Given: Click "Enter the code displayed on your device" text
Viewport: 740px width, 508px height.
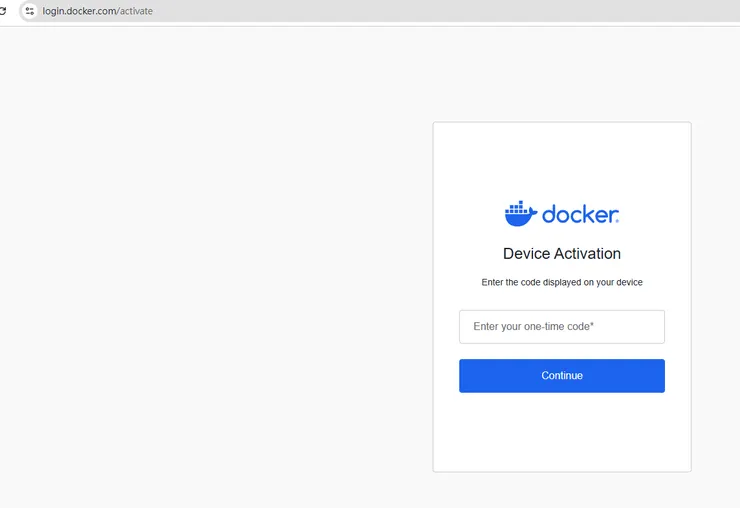Looking at the screenshot, I should click(561, 283).
